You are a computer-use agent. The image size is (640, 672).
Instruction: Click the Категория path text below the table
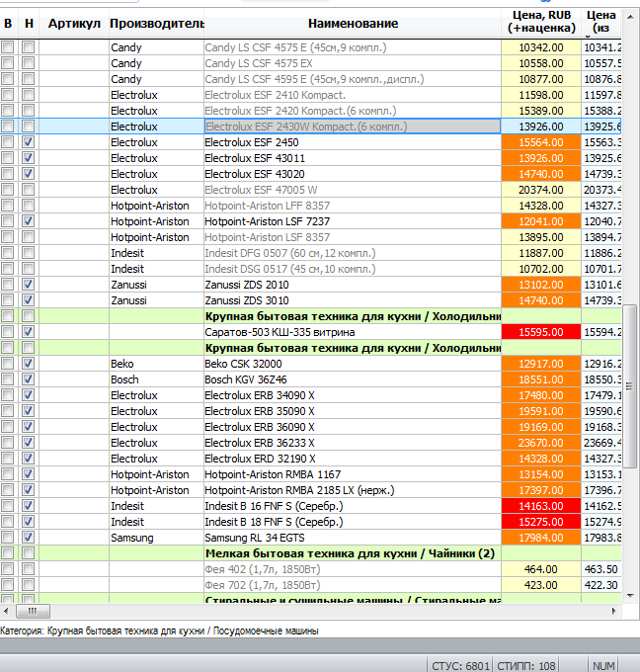pyautogui.click(x=159, y=630)
